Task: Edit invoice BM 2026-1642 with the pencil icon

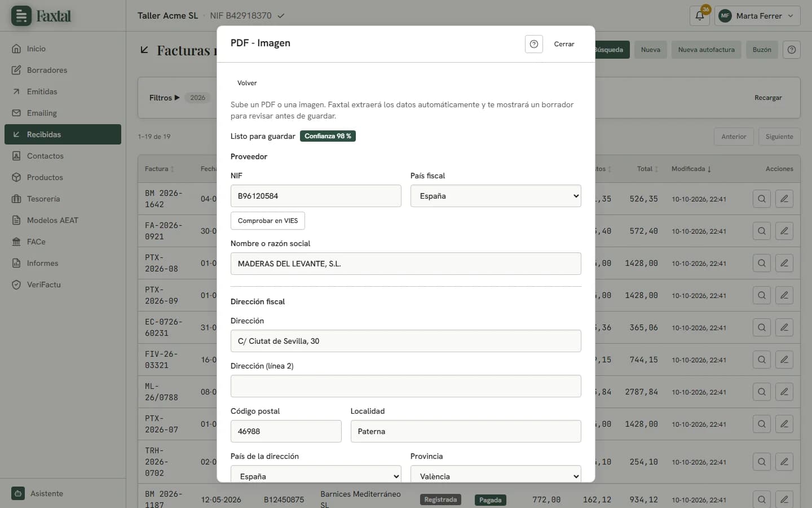Action: pyautogui.click(x=784, y=199)
